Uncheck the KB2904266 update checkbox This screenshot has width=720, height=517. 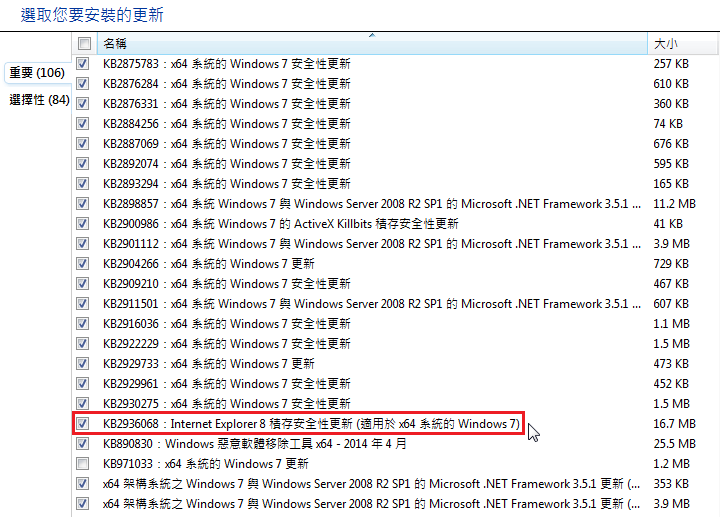pos(83,264)
